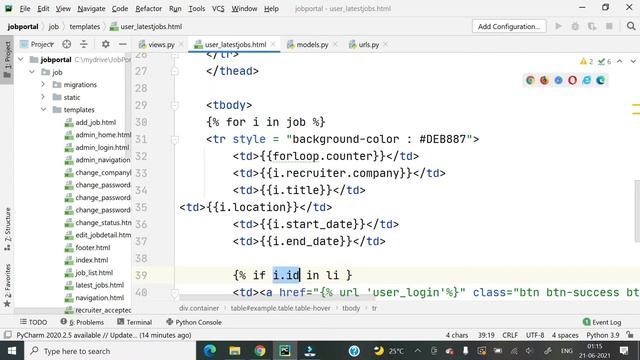Open latest_jobs.html in project tree

[100, 285]
